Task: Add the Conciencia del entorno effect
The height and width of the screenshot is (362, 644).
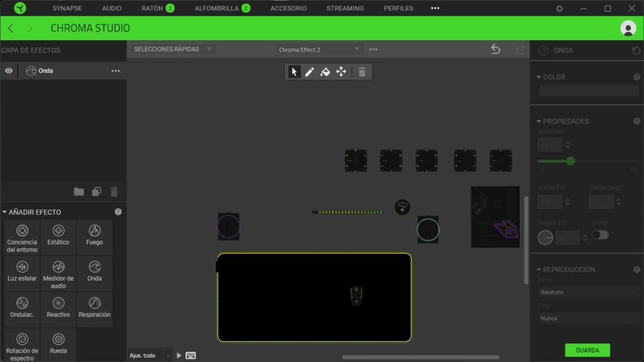Action: (22, 238)
